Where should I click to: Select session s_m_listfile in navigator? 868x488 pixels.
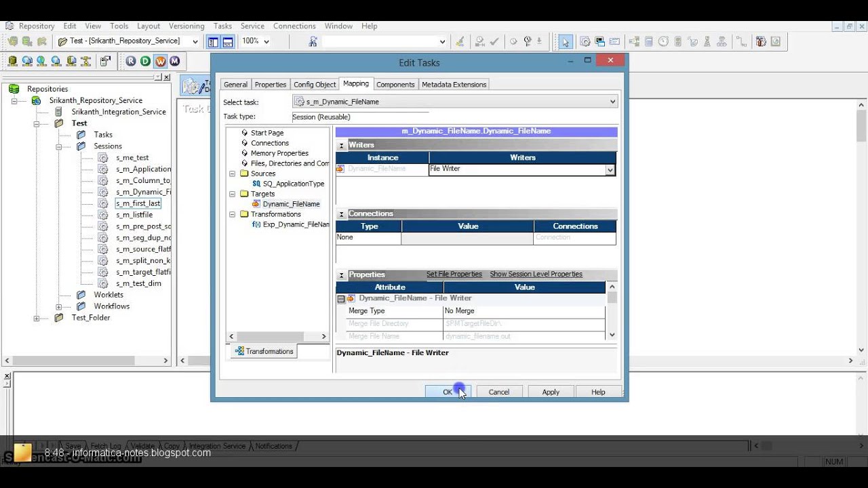pos(134,215)
